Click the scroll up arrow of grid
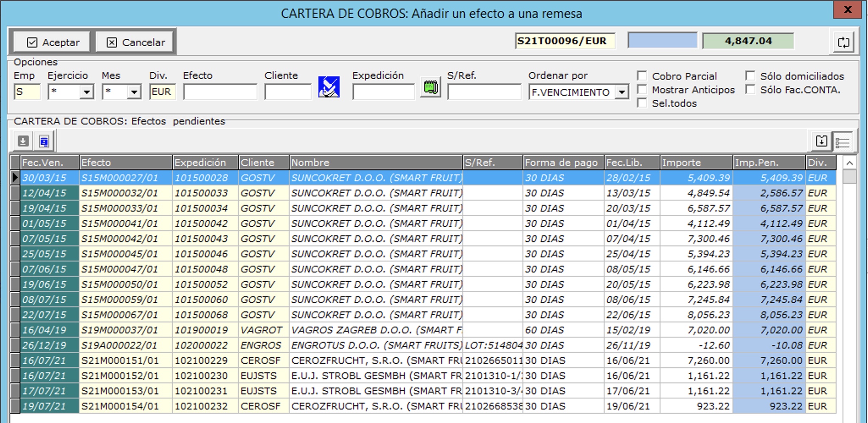Screen dimensions: 868x423 [849, 163]
